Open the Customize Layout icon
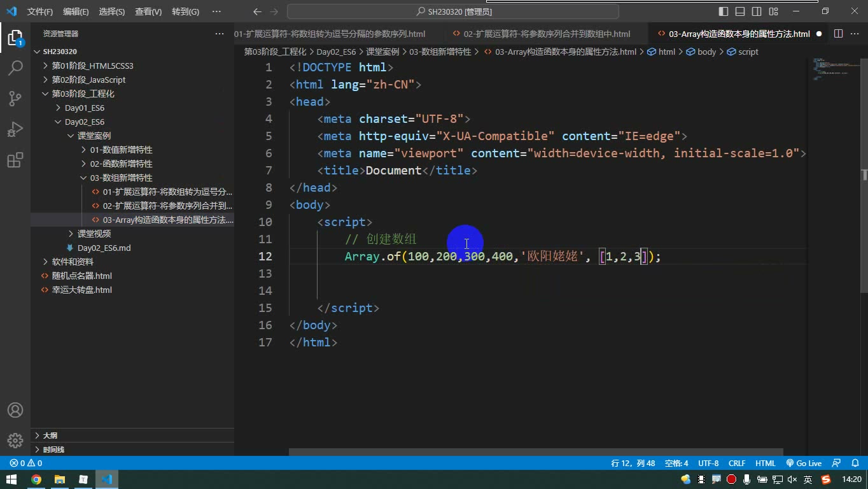This screenshot has width=868, height=489. click(x=773, y=11)
